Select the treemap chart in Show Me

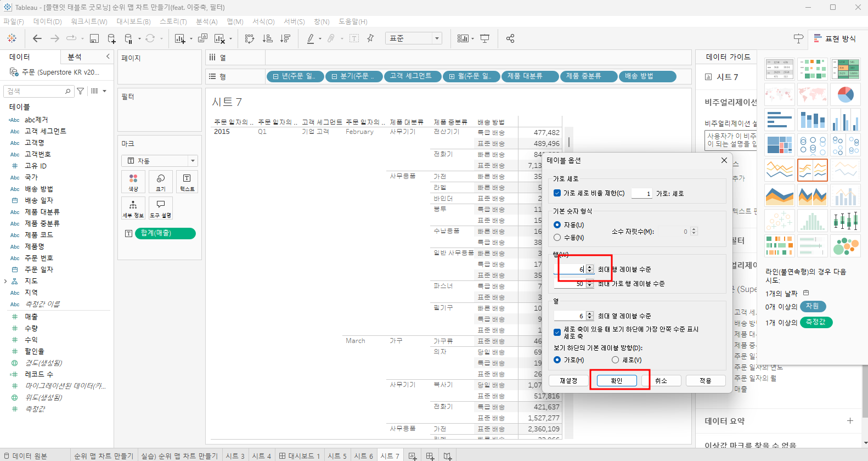coord(780,145)
